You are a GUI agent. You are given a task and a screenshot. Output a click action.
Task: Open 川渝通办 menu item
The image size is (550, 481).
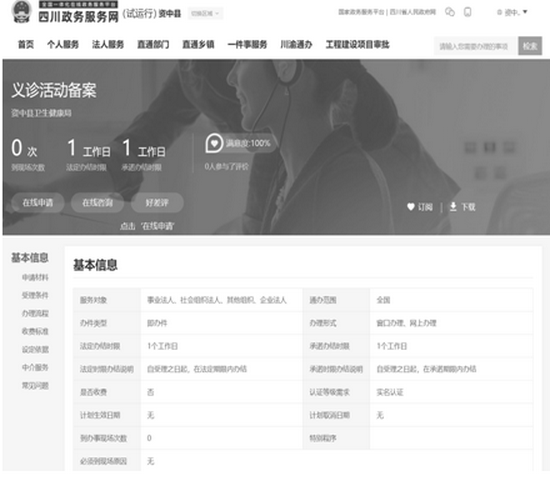click(x=296, y=45)
